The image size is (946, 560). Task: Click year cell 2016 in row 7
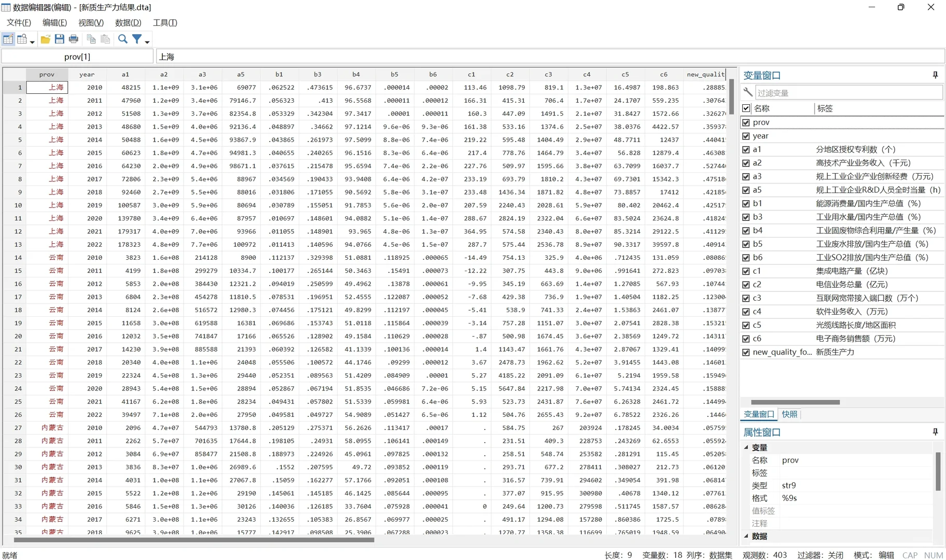click(87, 166)
